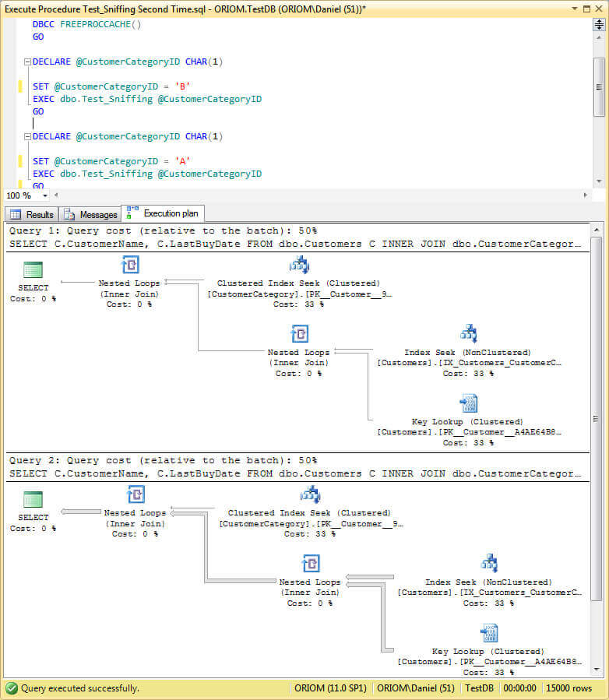Click the editor horizontal scroll-left arrow
Screen dimensions: 609x700
pos(56,195)
